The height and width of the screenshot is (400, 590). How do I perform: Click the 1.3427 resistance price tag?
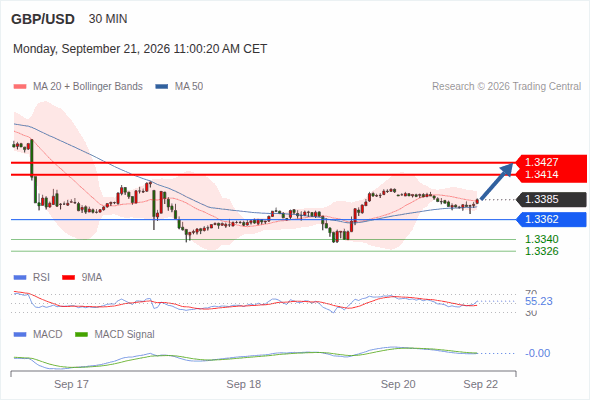[x=552, y=162]
